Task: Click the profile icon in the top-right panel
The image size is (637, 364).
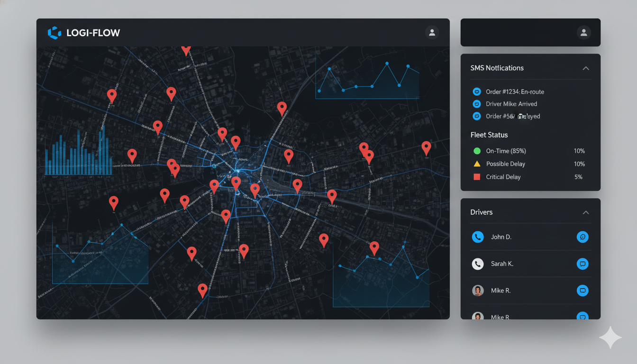Action: coord(583,32)
